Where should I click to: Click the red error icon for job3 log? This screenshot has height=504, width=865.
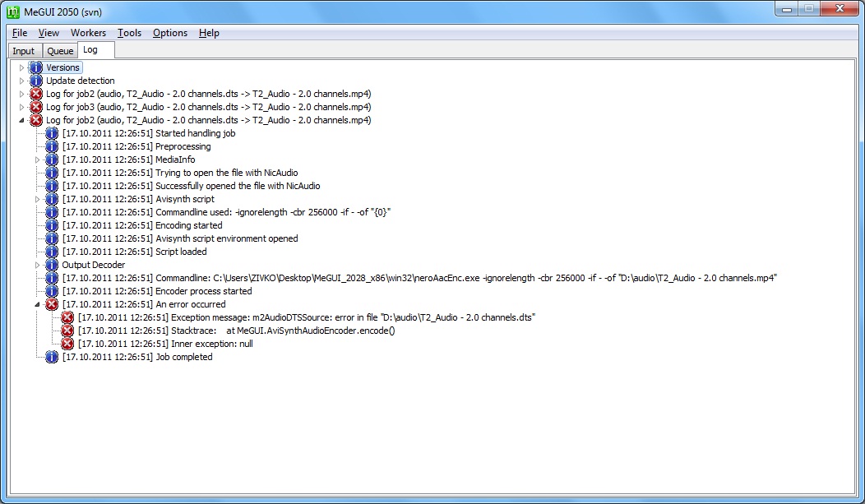[36, 107]
